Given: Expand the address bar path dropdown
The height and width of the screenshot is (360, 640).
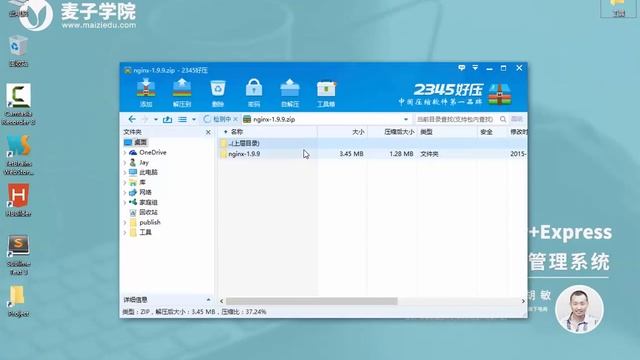Looking at the screenshot, I should [406, 119].
